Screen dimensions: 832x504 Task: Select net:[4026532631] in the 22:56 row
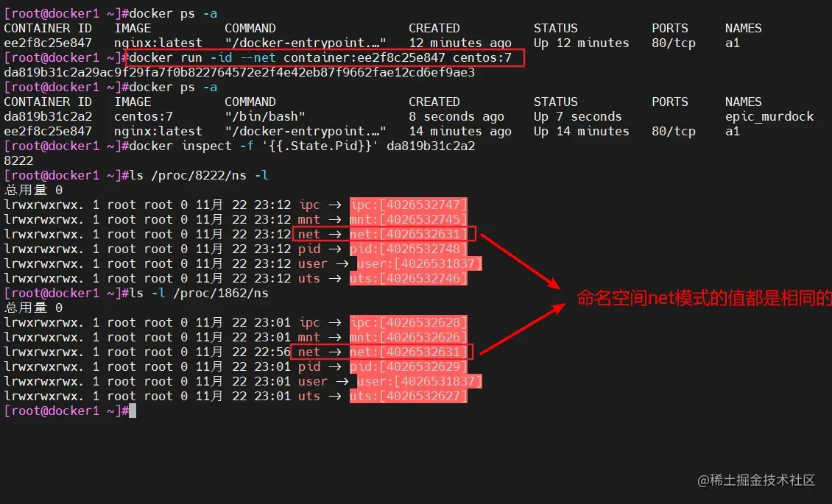pyautogui.click(x=408, y=352)
